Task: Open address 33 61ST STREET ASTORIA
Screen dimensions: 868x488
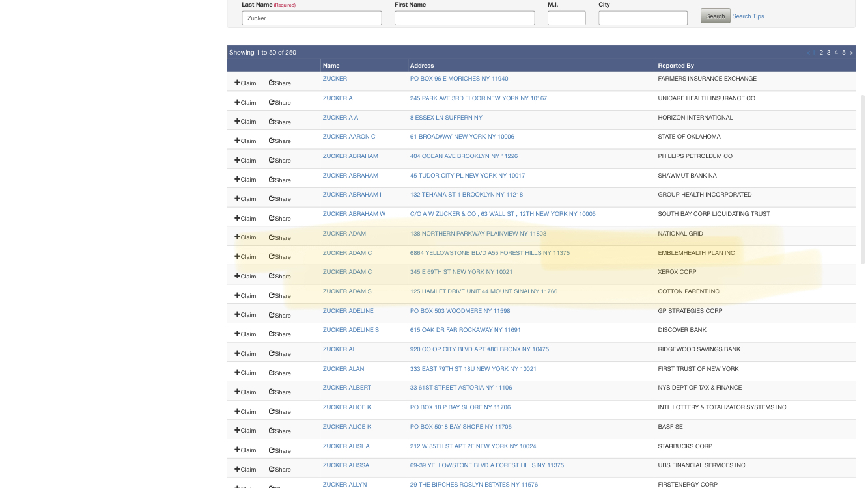Action: (461, 388)
